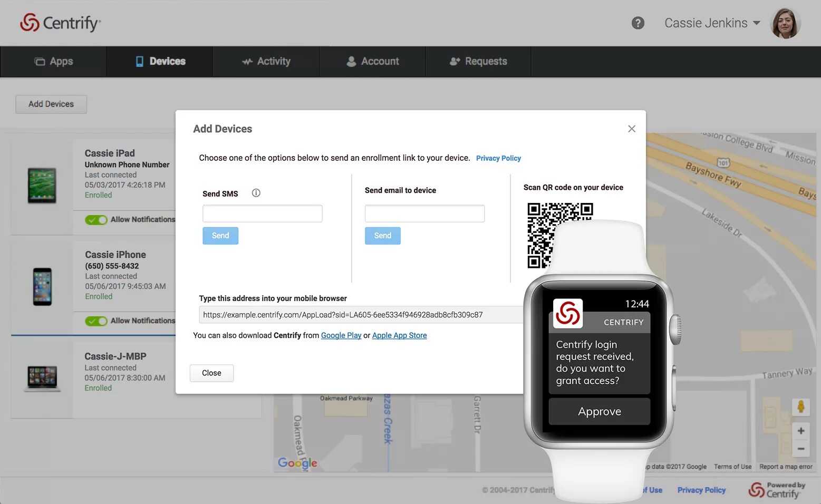The width and height of the screenshot is (821, 504).
Task: Open the Google Play download link
Action: pyautogui.click(x=341, y=335)
